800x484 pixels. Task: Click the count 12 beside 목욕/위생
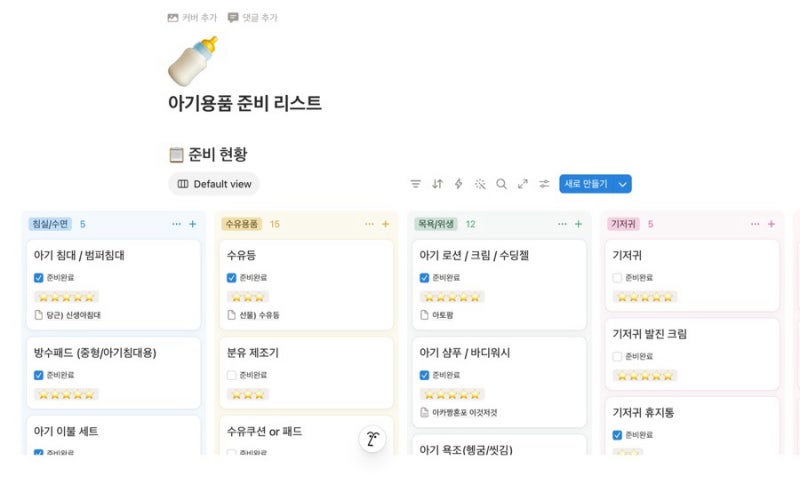click(470, 224)
